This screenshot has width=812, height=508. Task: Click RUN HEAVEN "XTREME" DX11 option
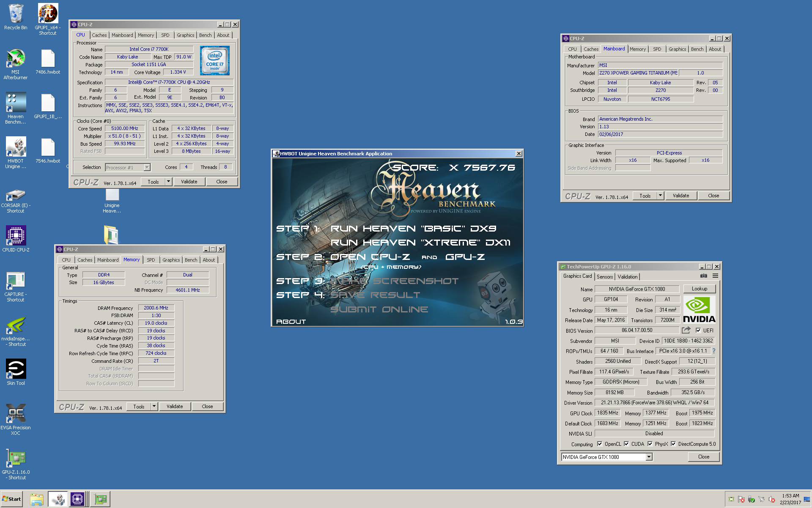coord(420,243)
